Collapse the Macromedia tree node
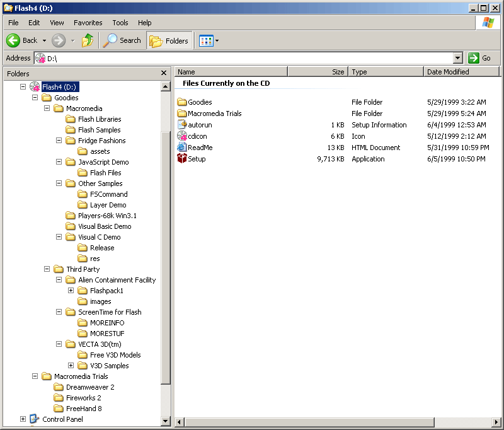 coord(47,108)
